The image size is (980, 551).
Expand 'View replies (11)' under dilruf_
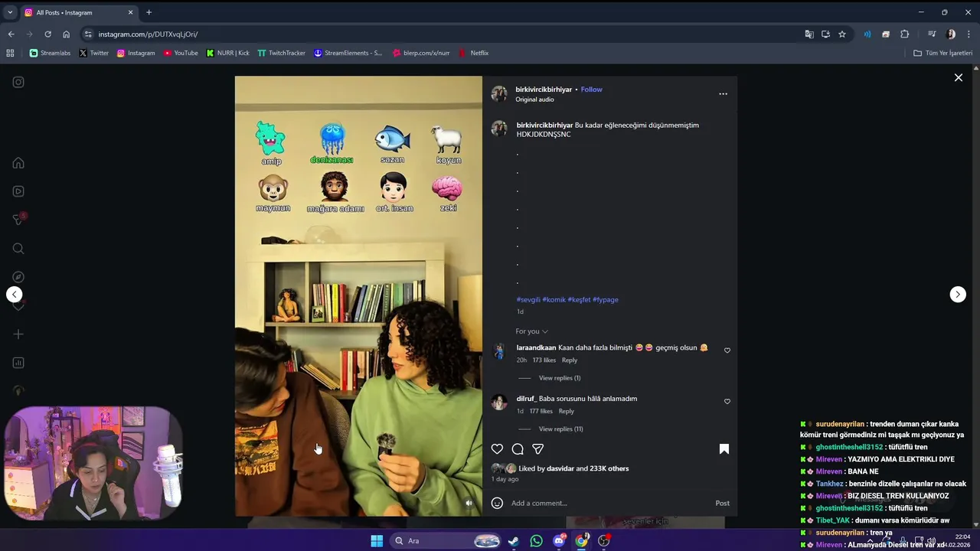(561, 429)
